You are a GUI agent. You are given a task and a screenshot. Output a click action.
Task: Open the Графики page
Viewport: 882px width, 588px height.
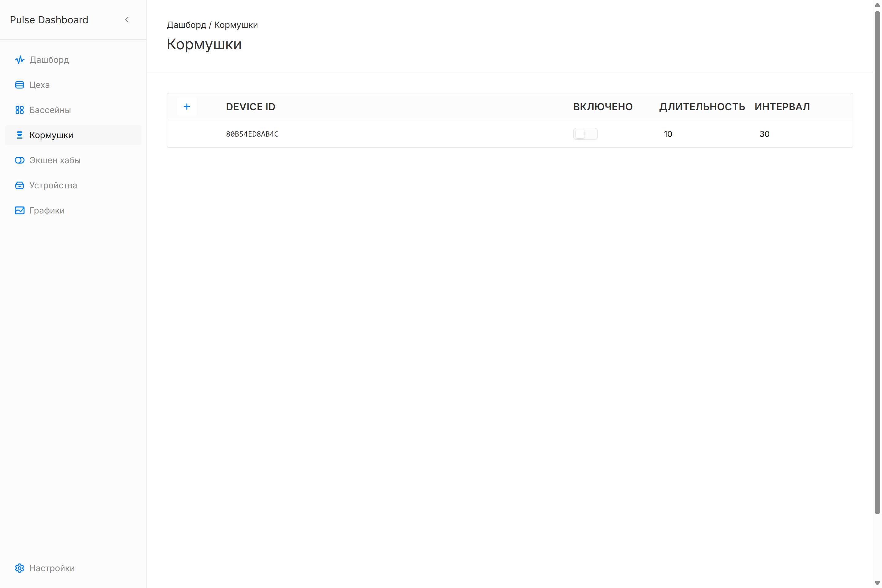click(x=73, y=210)
